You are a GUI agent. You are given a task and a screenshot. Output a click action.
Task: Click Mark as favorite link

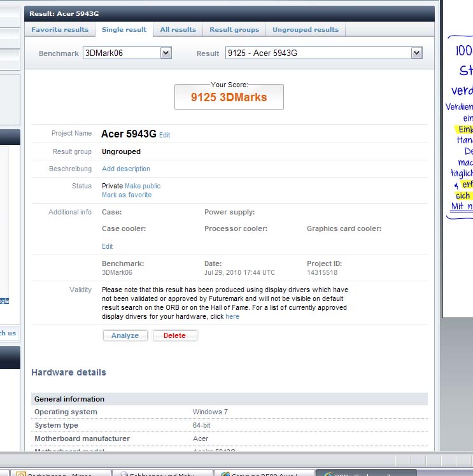(x=127, y=195)
